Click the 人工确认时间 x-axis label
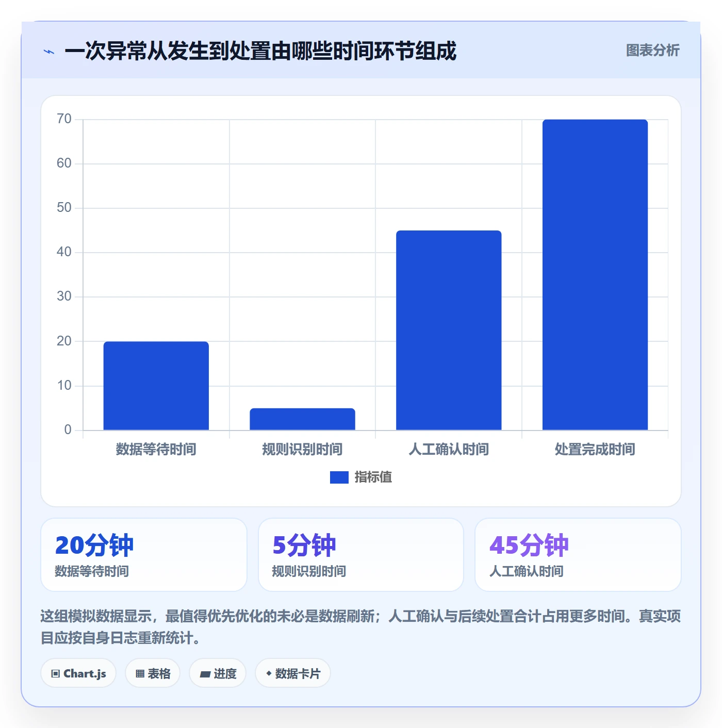The image size is (722, 728). 449,450
